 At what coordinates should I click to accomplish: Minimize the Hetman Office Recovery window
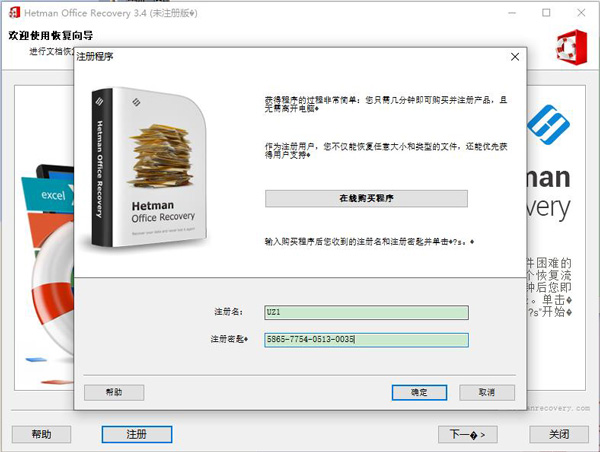coord(512,13)
